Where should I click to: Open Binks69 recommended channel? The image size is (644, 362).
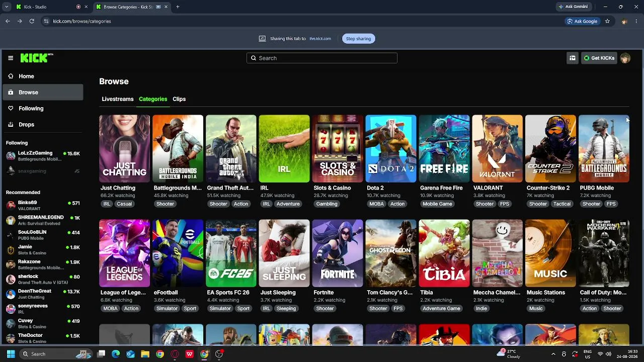coord(43,205)
